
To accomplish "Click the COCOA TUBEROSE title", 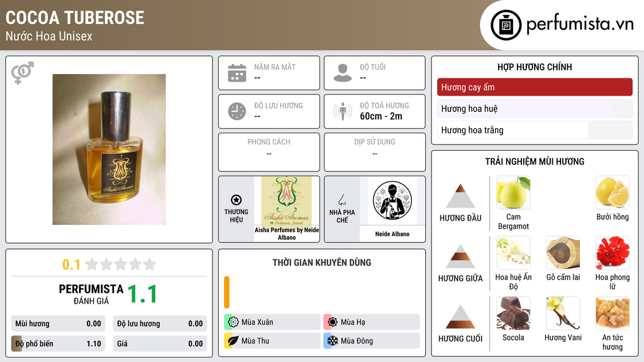I will click(x=75, y=18).
